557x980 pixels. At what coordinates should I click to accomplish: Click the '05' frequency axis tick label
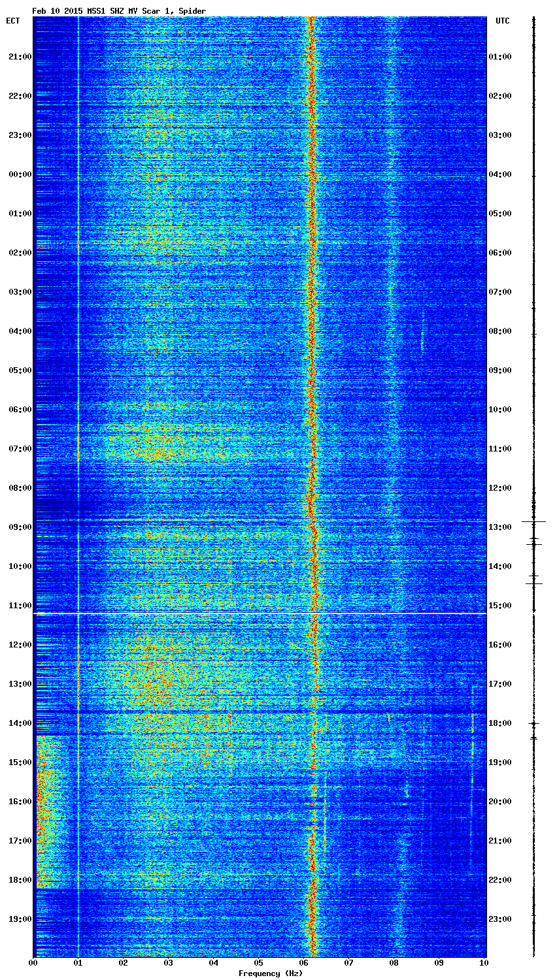click(x=259, y=963)
